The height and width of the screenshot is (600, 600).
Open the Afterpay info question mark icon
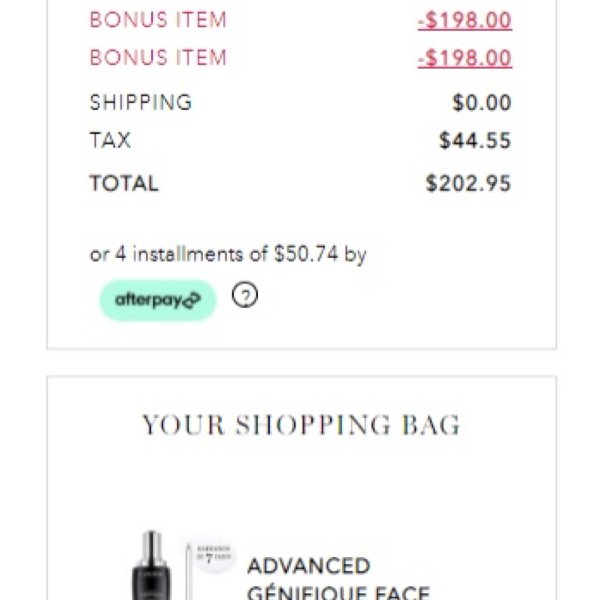point(245,295)
